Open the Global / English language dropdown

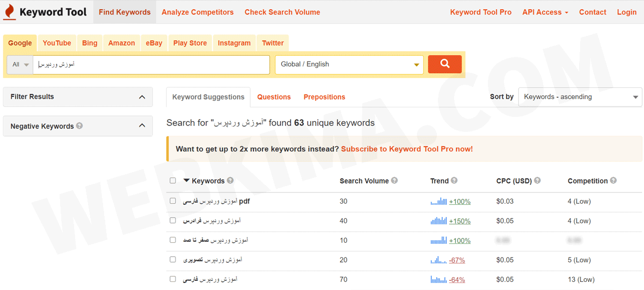tap(349, 64)
